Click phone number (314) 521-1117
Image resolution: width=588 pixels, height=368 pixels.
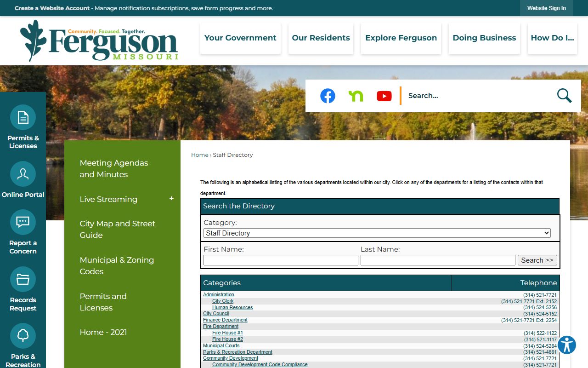point(540,339)
